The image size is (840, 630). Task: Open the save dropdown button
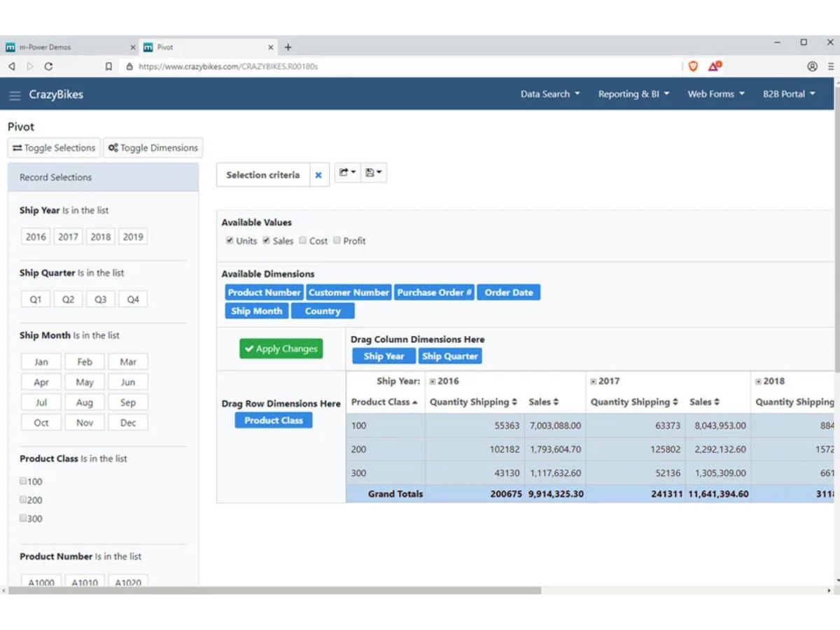[374, 173]
